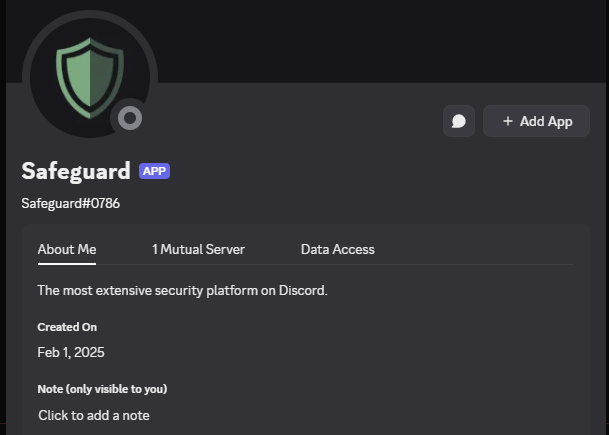Screen dimensions: 609x435
Task: Click the Note (only visible to you) label
Action: coord(102,389)
